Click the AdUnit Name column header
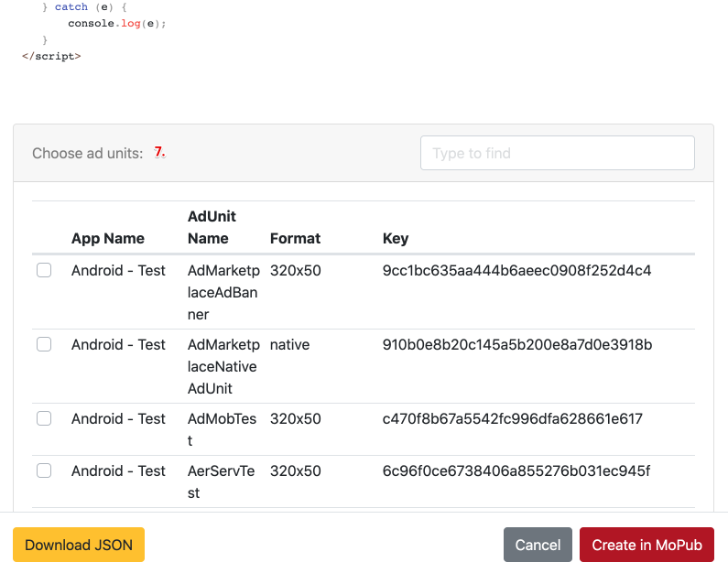 pyautogui.click(x=212, y=227)
